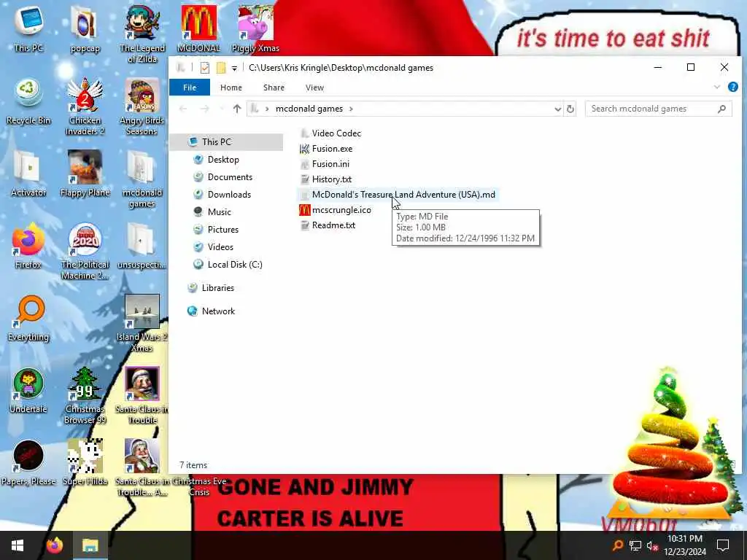Expand the ribbon with the chevron
The image size is (747, 560).
click(x=717, y=87)
